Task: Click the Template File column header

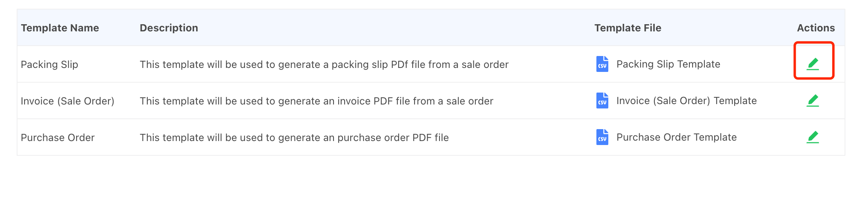Action: click(x=627, y=28)
